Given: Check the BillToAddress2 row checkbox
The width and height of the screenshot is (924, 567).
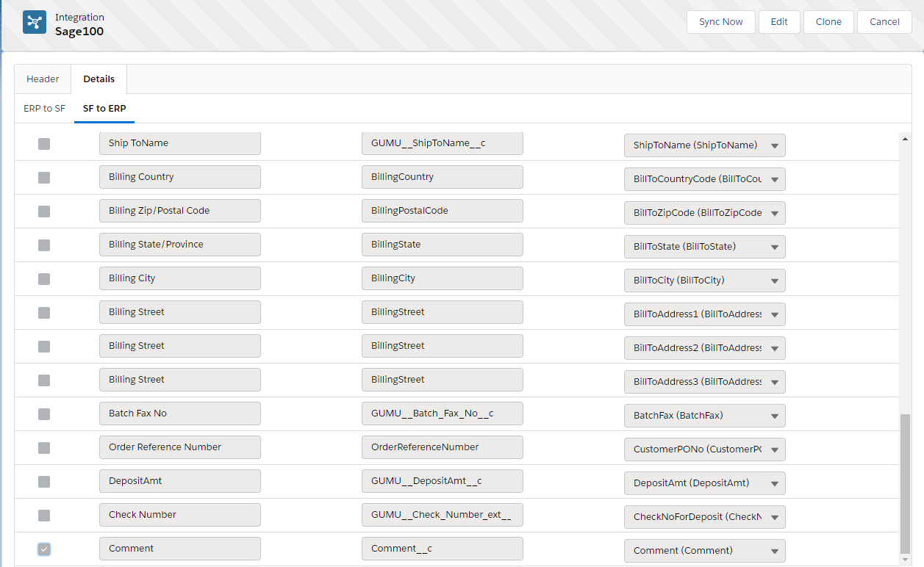Looking at the screenshot, I should tap(44, 347).
